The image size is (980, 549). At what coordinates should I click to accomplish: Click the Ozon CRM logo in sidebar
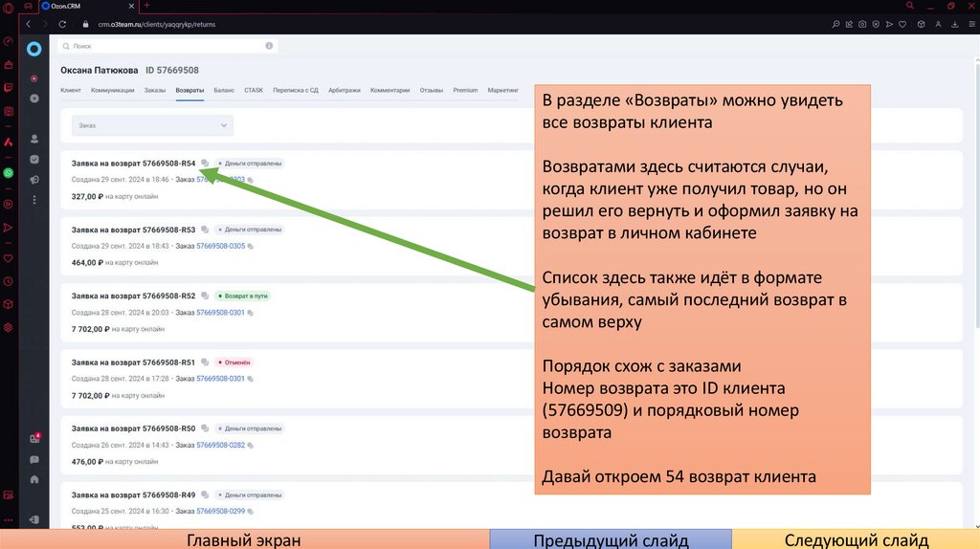point(33,49)
